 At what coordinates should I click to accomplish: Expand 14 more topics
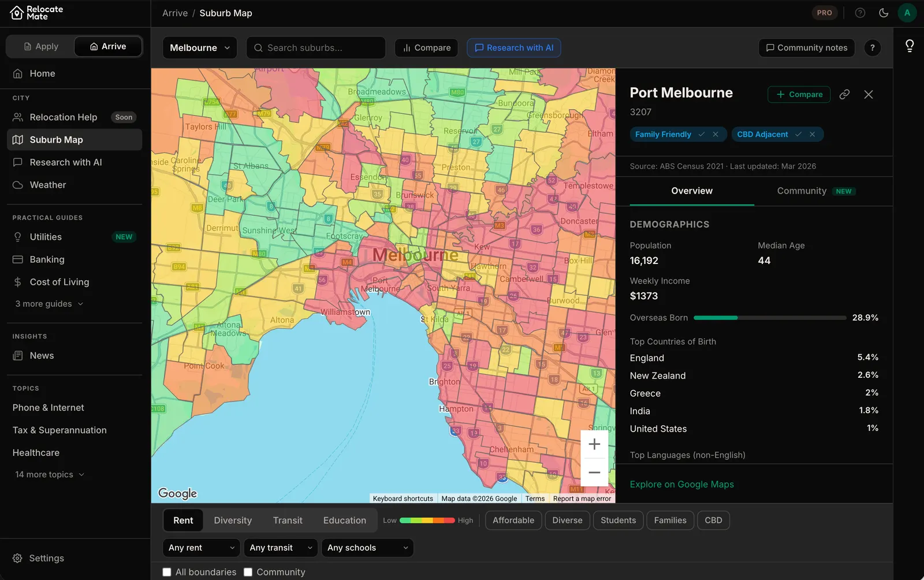(50, 475)
